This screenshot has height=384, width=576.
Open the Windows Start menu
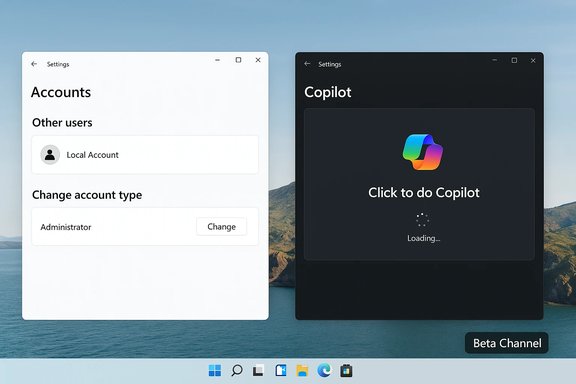[215, 370]
